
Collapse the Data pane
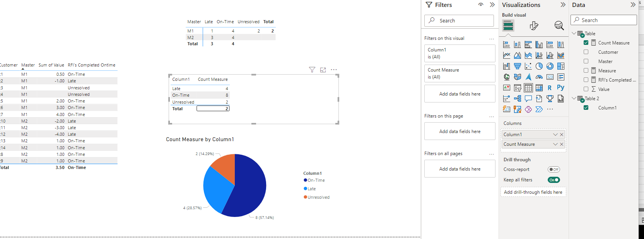click(633, 5)
